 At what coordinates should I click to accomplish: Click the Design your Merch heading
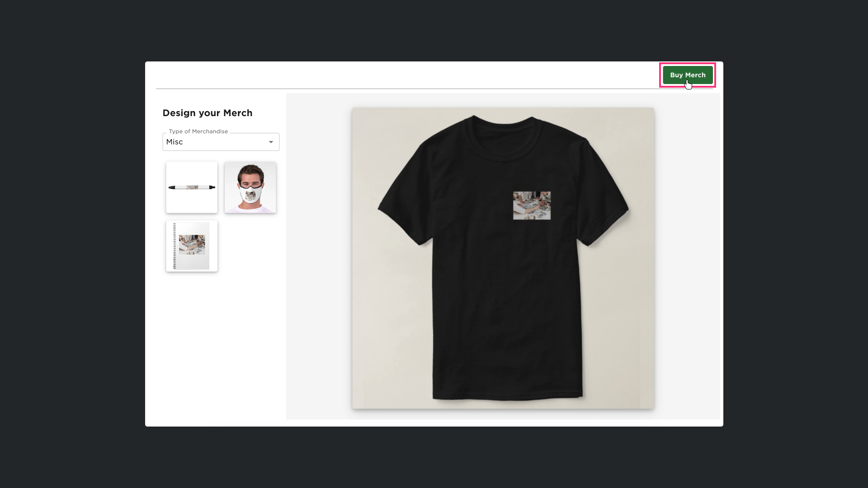208,113
